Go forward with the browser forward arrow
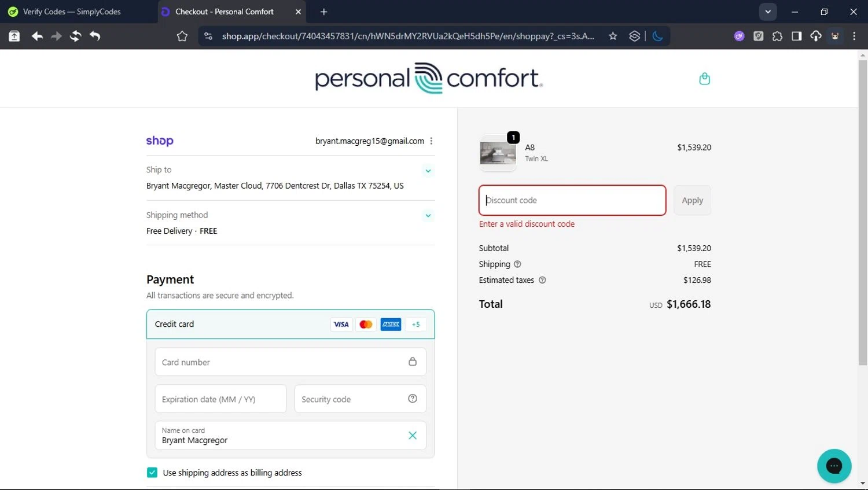 (56, 36)
